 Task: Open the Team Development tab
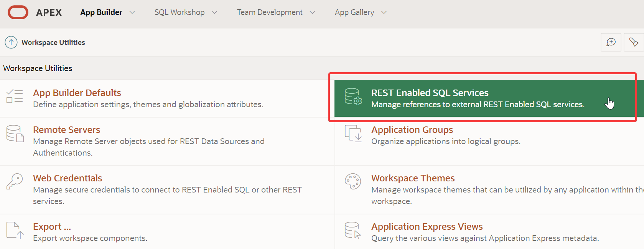click(x=270, y=12)
